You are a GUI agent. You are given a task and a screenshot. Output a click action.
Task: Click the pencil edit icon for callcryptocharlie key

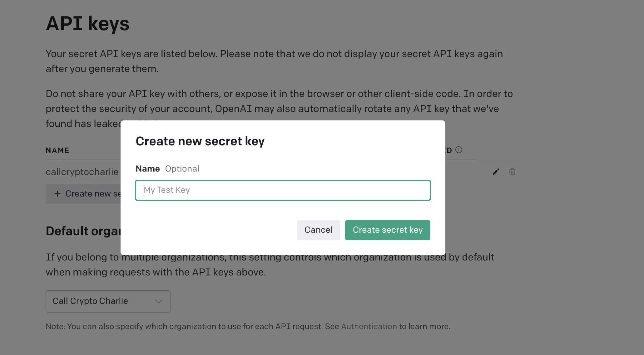496,172
